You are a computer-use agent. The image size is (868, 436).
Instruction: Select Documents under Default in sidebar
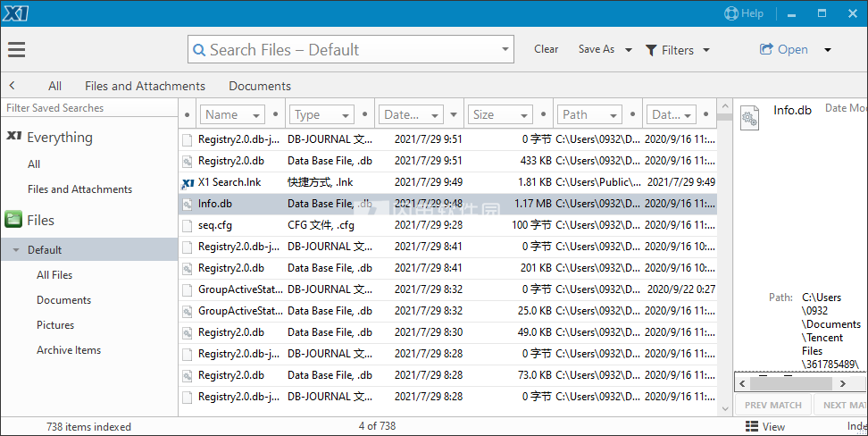click(63, 299)
